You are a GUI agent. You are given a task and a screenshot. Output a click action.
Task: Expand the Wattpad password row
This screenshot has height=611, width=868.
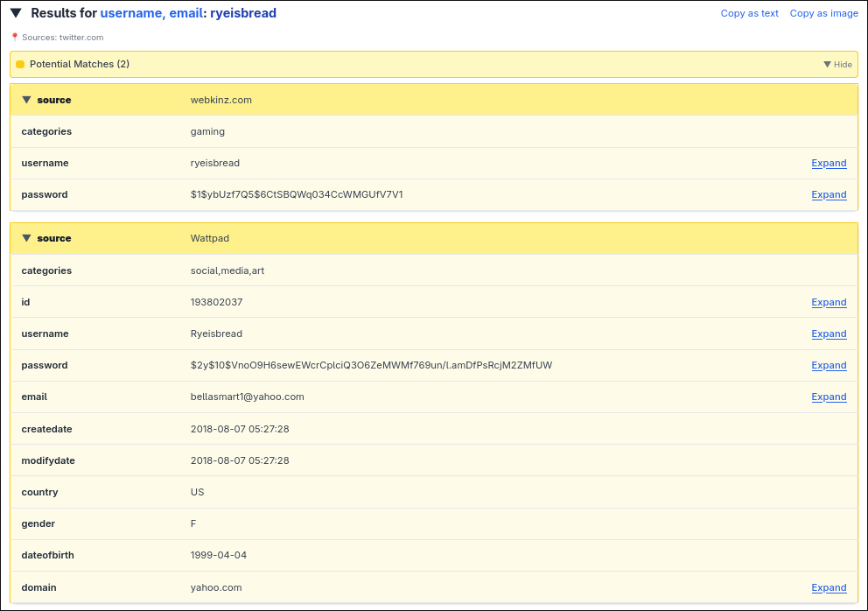pyautogui.click(x=829, y=365)
